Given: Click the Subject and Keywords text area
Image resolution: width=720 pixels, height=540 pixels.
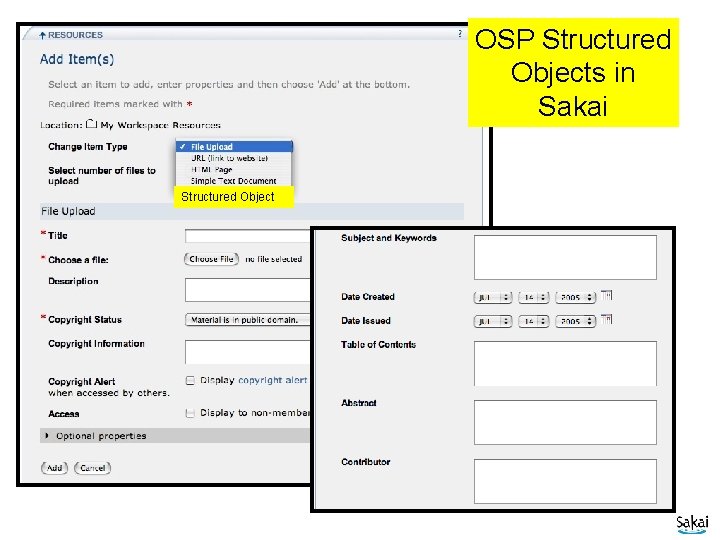Looking at the screenshot, I should tap(565, 258).
